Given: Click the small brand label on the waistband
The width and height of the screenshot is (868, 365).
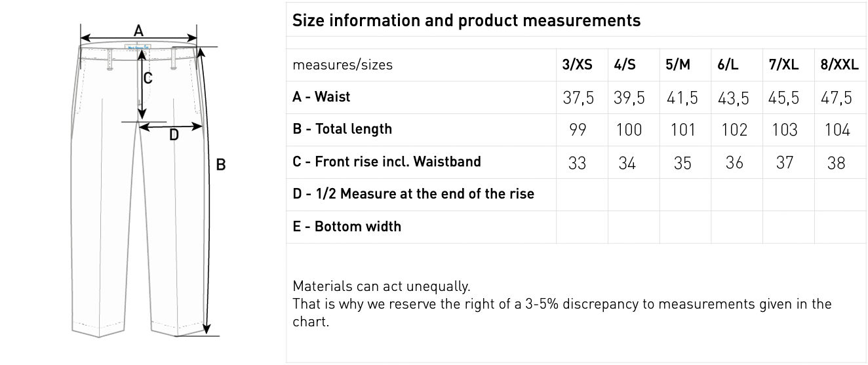Looking at the screenshot, I should [138, 47].
